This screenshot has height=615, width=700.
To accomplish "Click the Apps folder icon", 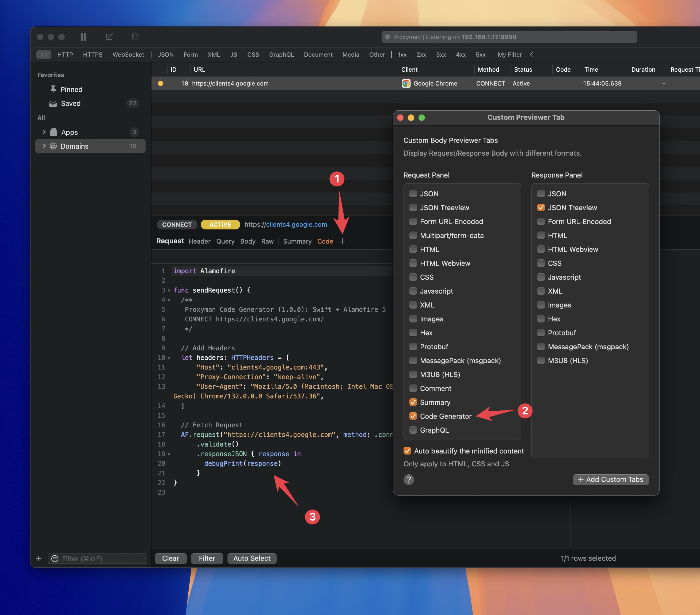I will point(54,132).
